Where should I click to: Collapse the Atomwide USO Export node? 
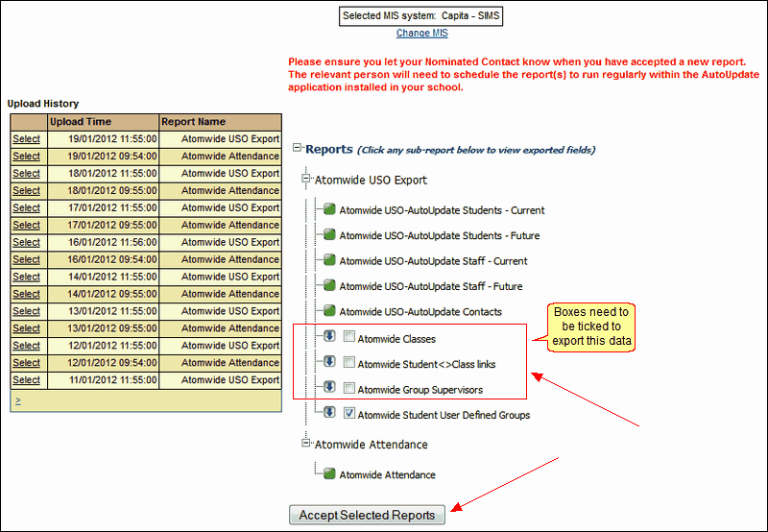coord(306,179)
